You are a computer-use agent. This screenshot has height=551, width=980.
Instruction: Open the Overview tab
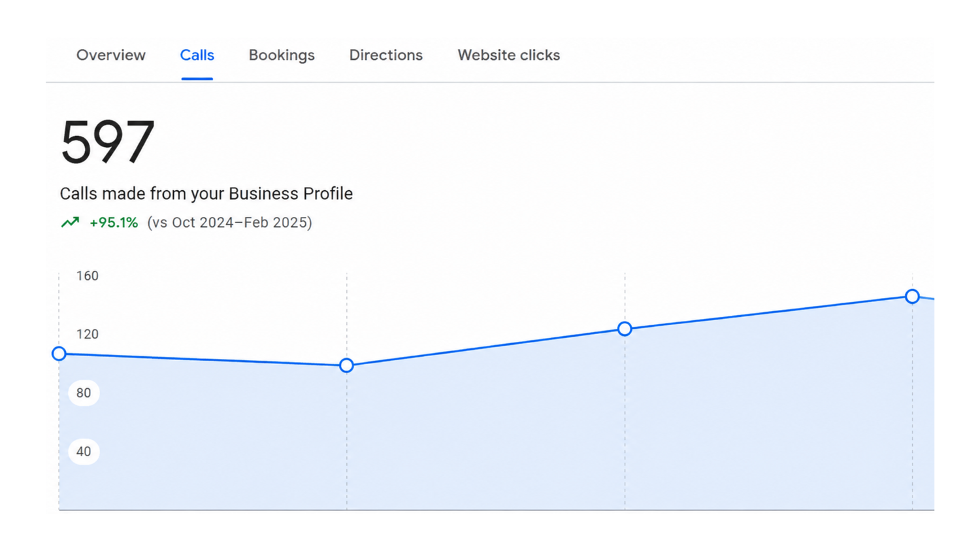(x=110, y=56)
